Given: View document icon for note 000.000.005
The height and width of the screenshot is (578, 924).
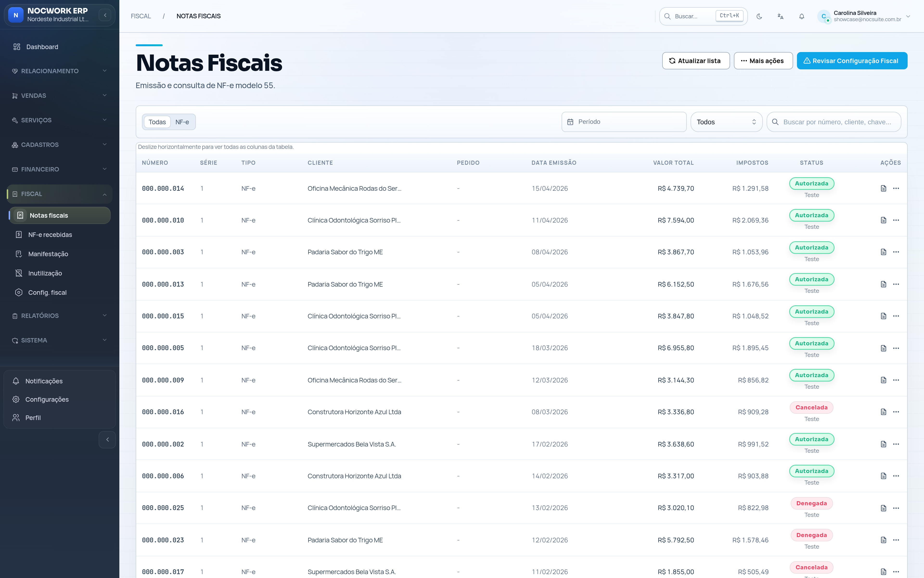Looking at the screenshot, I should 883,348.
